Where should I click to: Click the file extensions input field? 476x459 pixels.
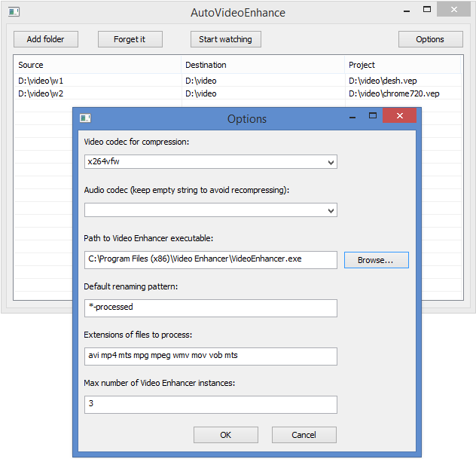pyautogui.click(x=211, y=356)
